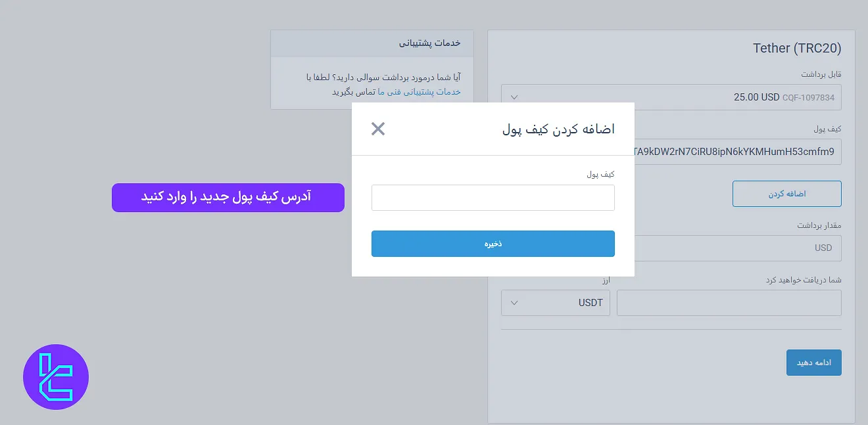The height and width of the screenshot is (425, 868).
Task: Click the اضافه کردن کیف پول modal title
Action: [560, 129]
